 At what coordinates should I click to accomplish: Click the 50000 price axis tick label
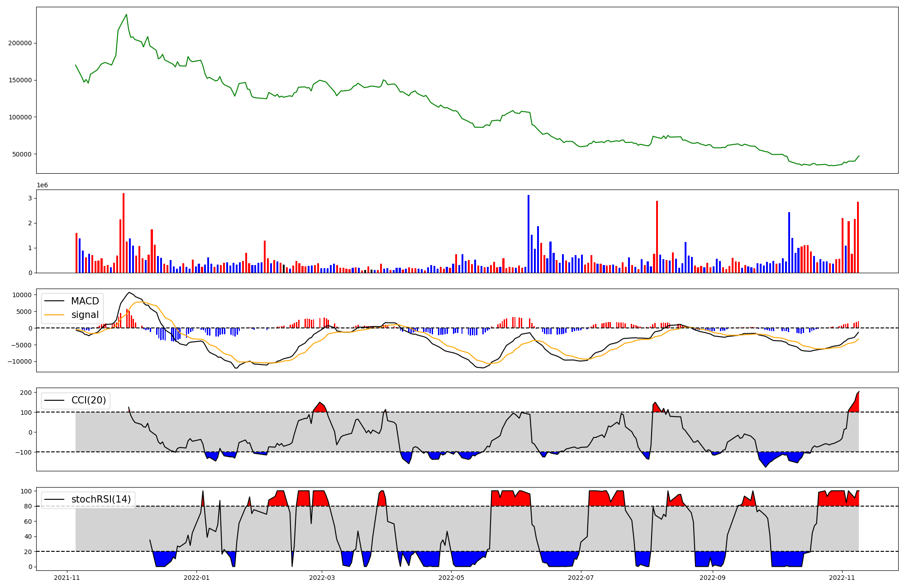pyautogui.click(x=22, y=154)
